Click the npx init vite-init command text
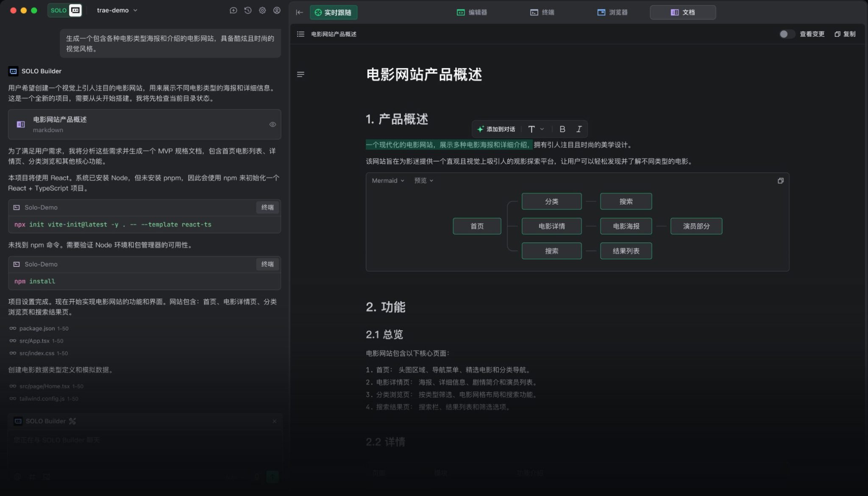868x496 pixels. pyautogui.click(x=113, y=224)
